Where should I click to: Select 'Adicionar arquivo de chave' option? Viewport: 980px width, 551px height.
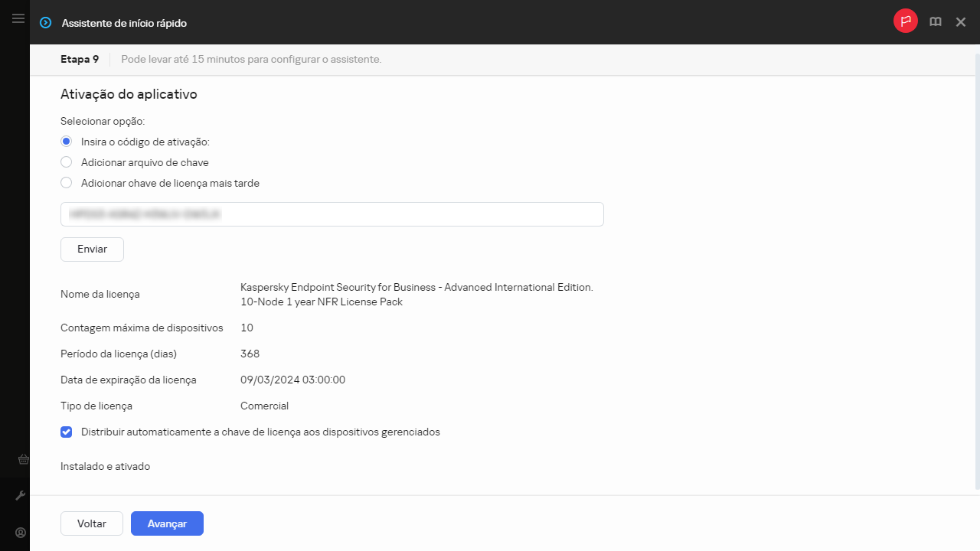66,162
